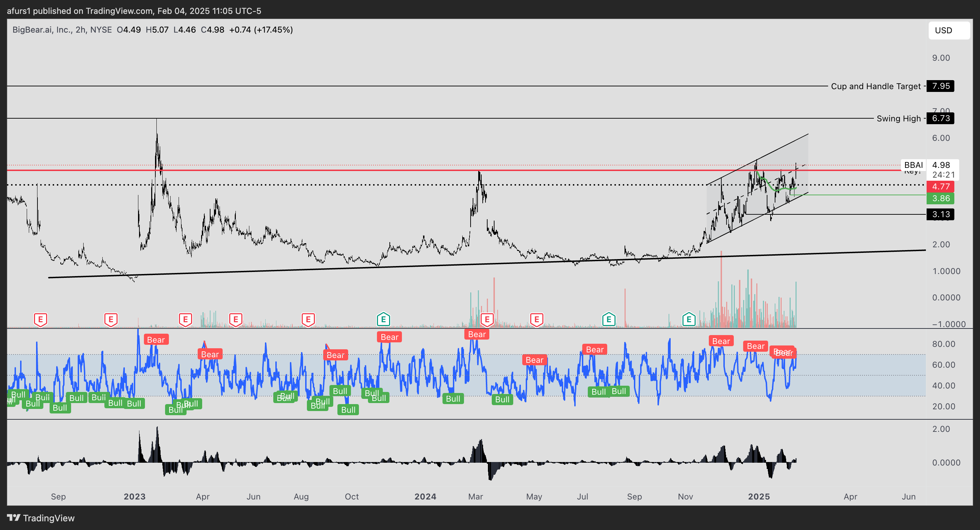Click the H5.07 high value in header

pyautogui.click(x=157, y=30)
